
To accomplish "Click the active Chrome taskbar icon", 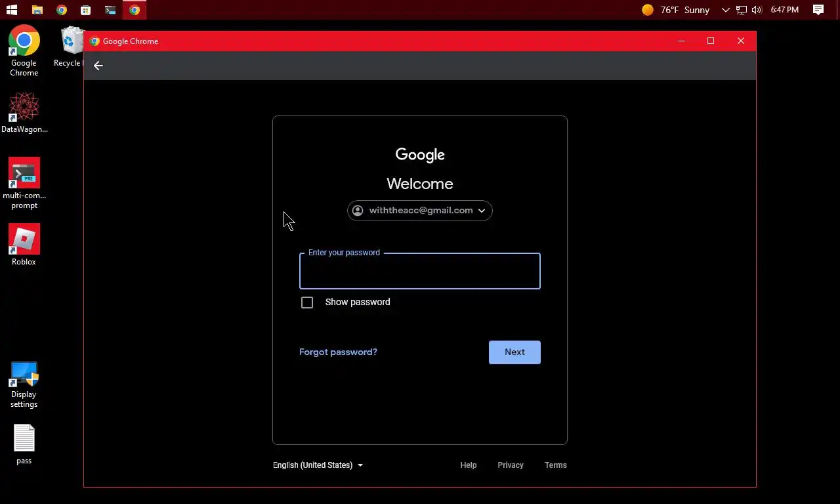I will coord(135,10).
